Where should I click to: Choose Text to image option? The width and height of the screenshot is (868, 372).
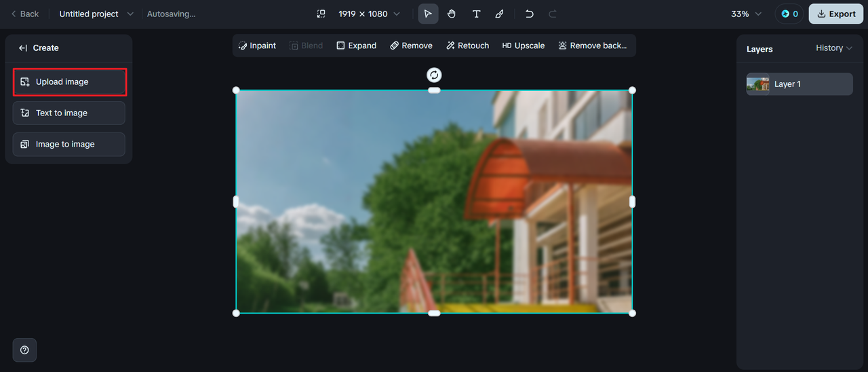point(69,113)
